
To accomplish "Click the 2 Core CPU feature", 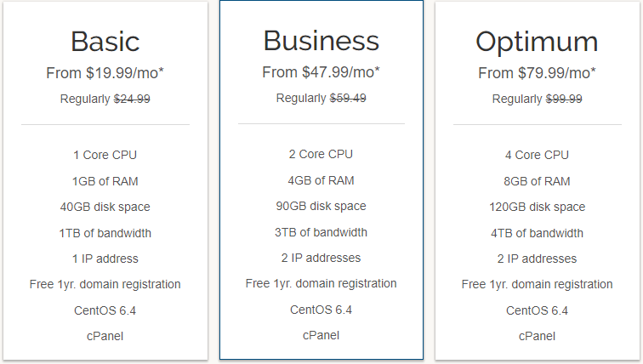I will pyautogui.click(x=321, y=154).
